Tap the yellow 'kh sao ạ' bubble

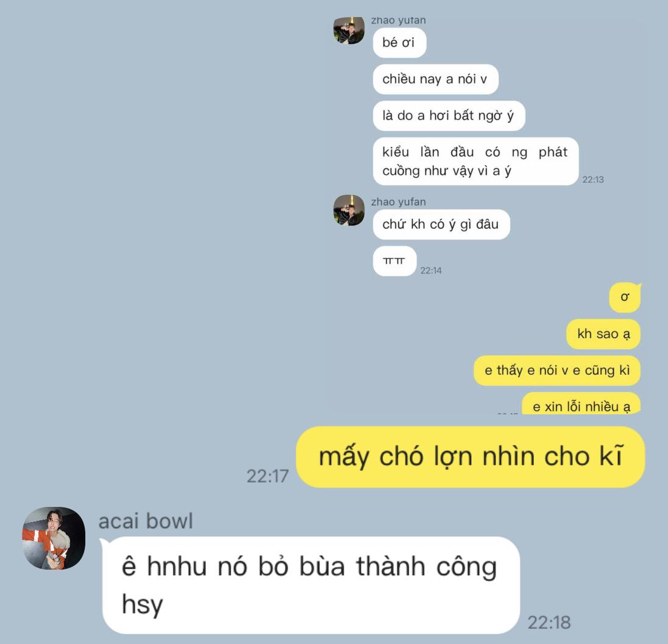[603, 334]
